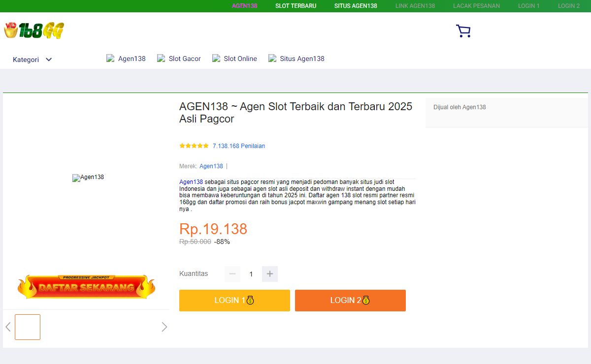Click the Agen138 link in description text
The image size is (591, 364).
coord(191,182)
